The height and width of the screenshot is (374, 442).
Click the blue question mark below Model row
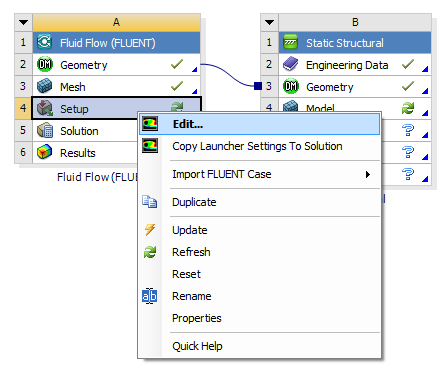(408, 130)
